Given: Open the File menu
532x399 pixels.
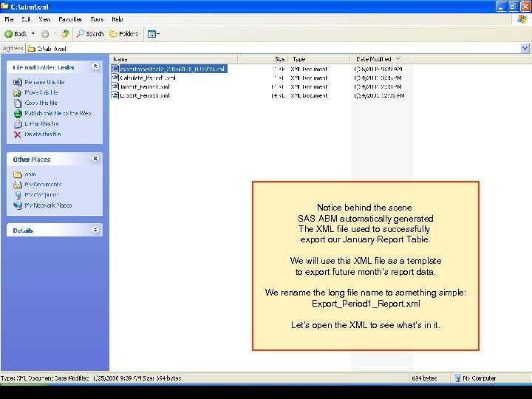Looking at the screenshot, I should [x=9, y=19].
